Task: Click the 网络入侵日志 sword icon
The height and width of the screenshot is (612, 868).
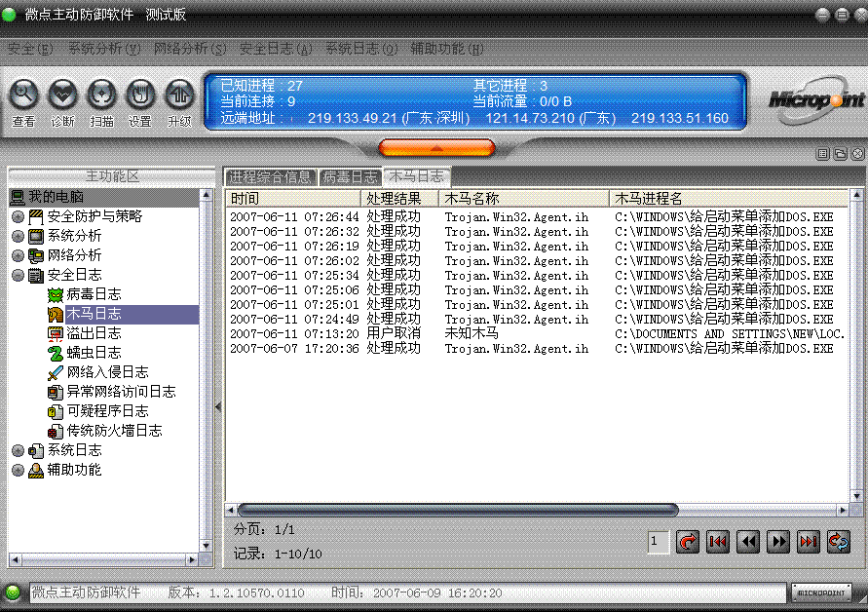Action: coord(56,372)
